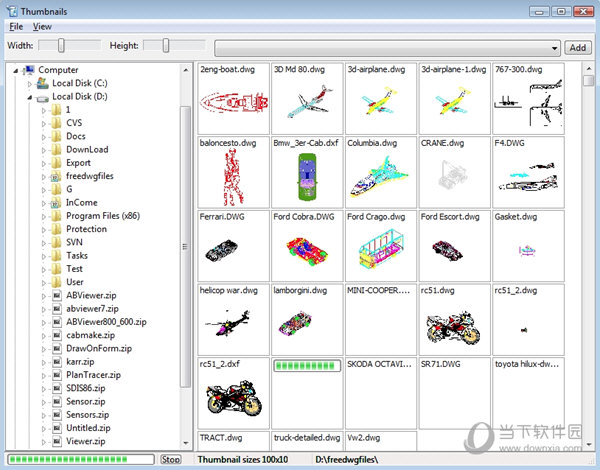Select the 767-300.dwg thumbnail
The width and height of the screenshot is (600, 470).
(528, 99)
